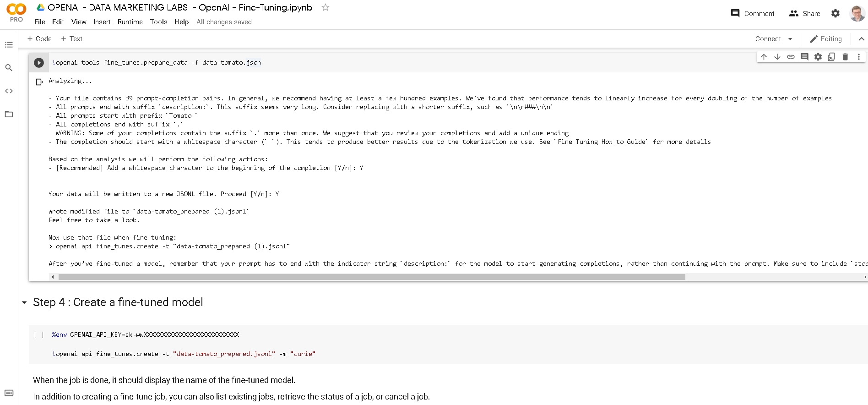Screen dimensions: 868x405
Task: Open the Runtime menu
Action: tap(130, 22)
